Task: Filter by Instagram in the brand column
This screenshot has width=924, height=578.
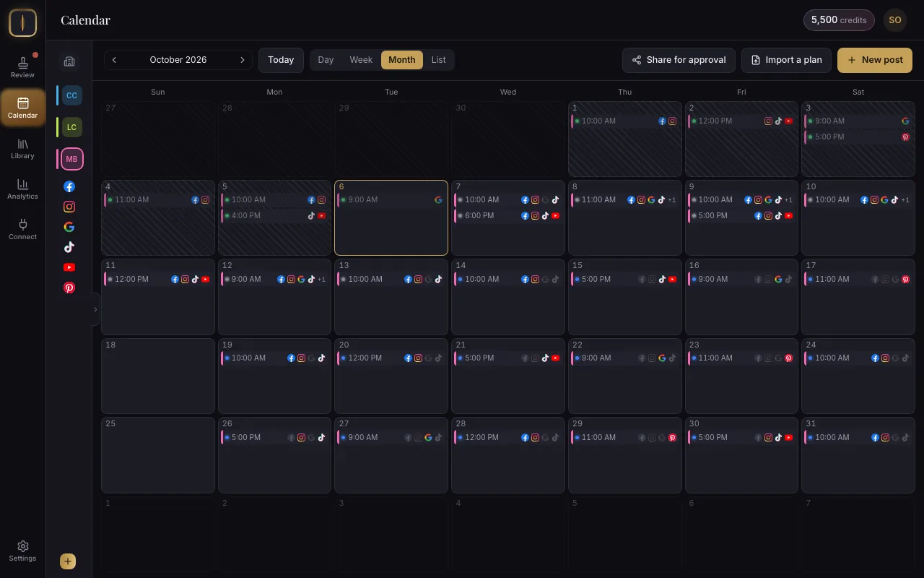Action: (69, 207)
